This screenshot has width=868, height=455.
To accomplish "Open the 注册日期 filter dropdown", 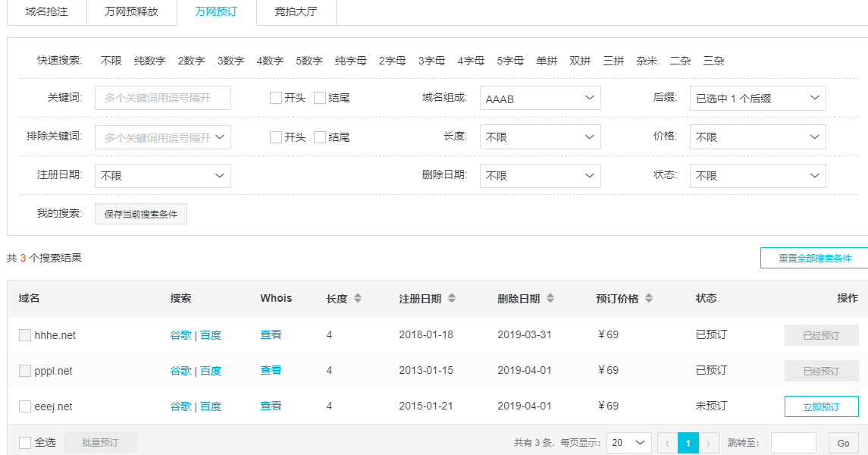I will coord(162,176).
